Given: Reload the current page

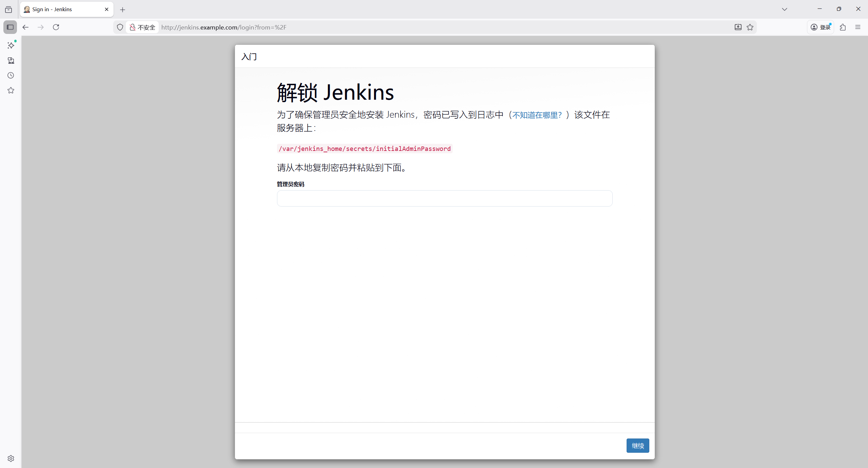Looking at the screenshot, I should point(56,27).
